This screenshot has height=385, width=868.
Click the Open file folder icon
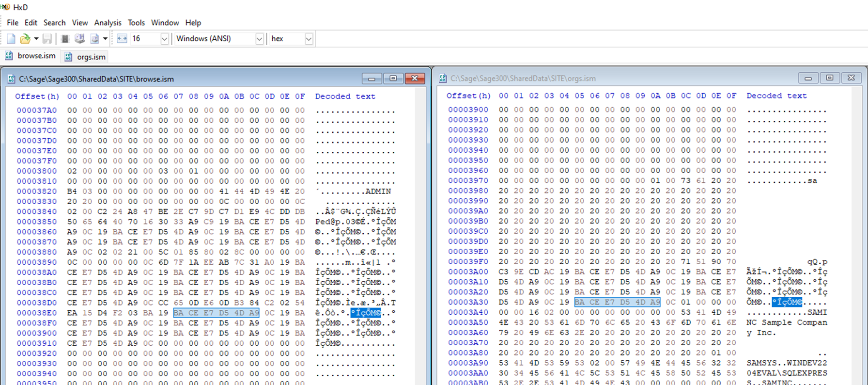click(25, 39)
